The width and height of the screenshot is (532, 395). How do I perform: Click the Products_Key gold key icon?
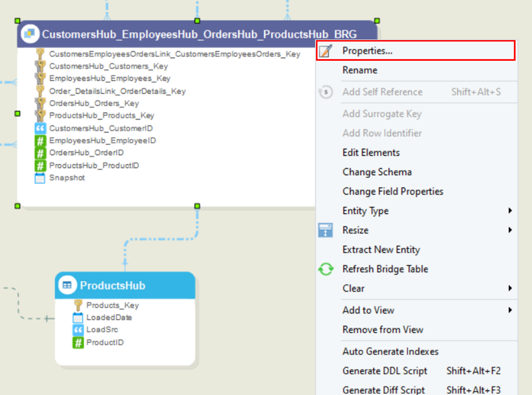click(78, 305)
